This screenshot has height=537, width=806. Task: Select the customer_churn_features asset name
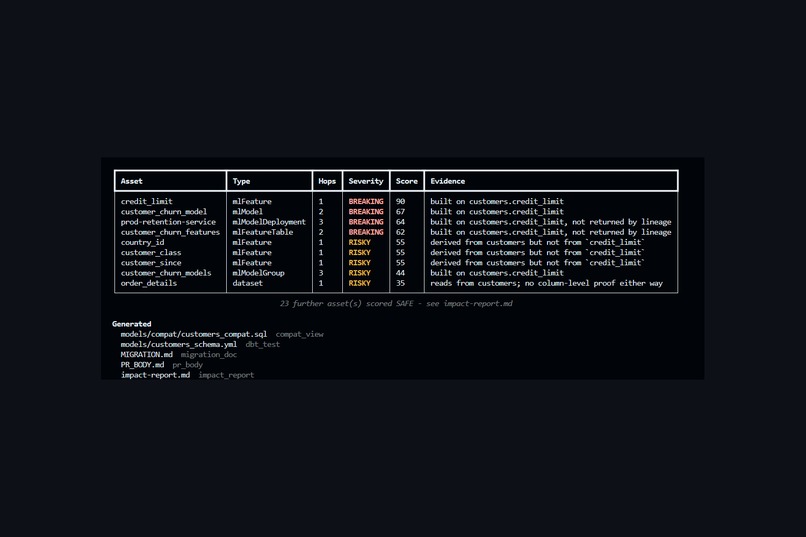click(170, 232)
